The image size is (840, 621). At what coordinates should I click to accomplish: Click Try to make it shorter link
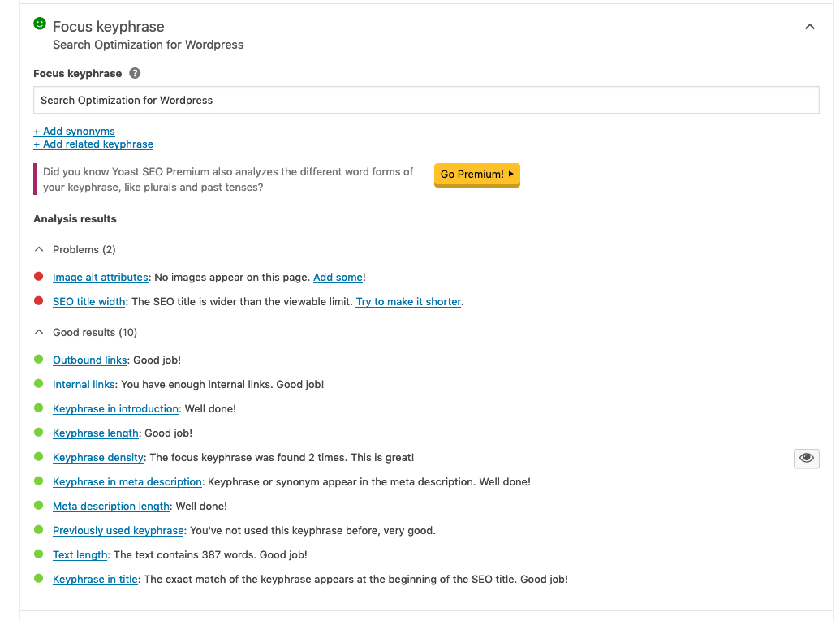(x=408, y=302)
